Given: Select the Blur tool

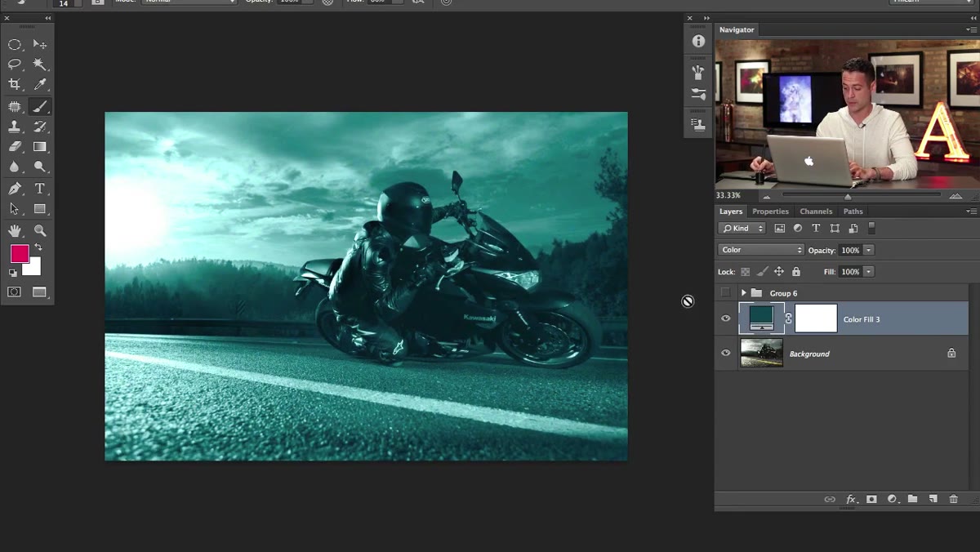Looking at the screenshot, I should click(15, 167).
